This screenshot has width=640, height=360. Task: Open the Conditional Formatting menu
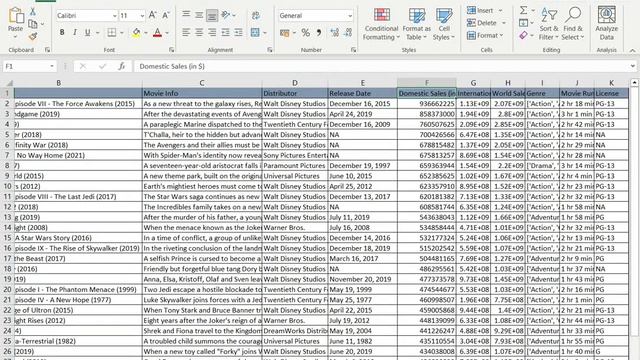pyautogui.click(x=382, y=24)
